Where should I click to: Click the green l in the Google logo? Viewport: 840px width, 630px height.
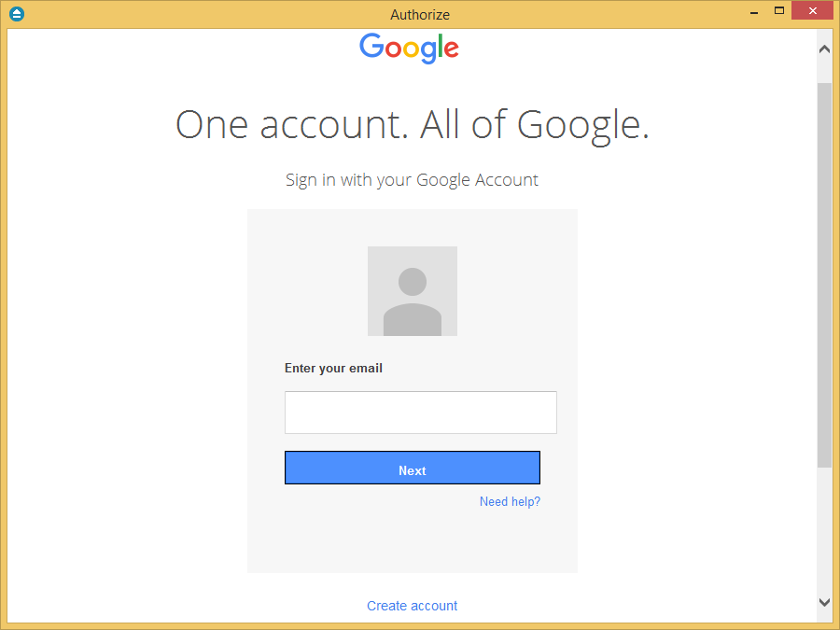click(x=440, y=45)
